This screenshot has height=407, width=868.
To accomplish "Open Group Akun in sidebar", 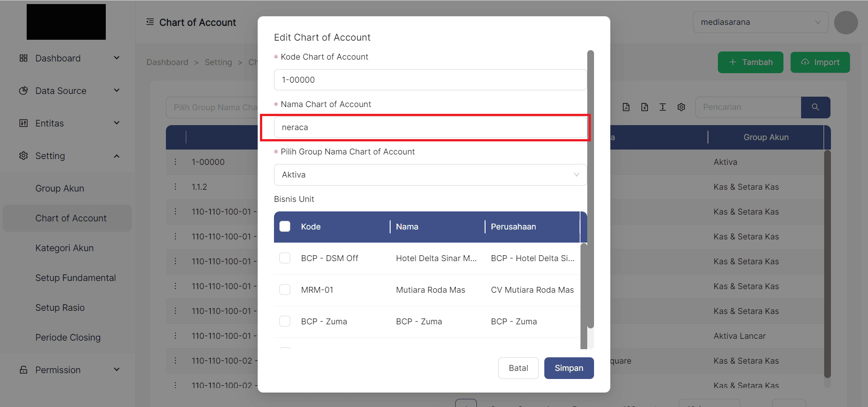I will coord(60,188).
